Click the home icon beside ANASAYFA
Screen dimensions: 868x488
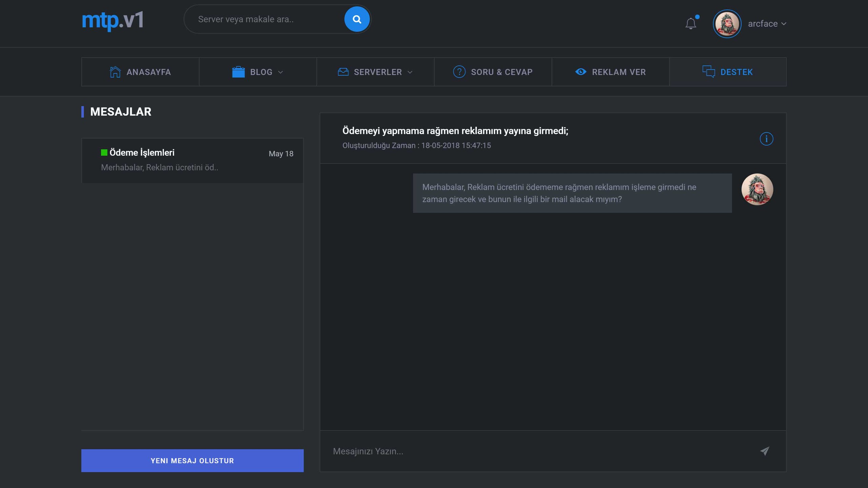pyautogui.click(x=115, y=72)
